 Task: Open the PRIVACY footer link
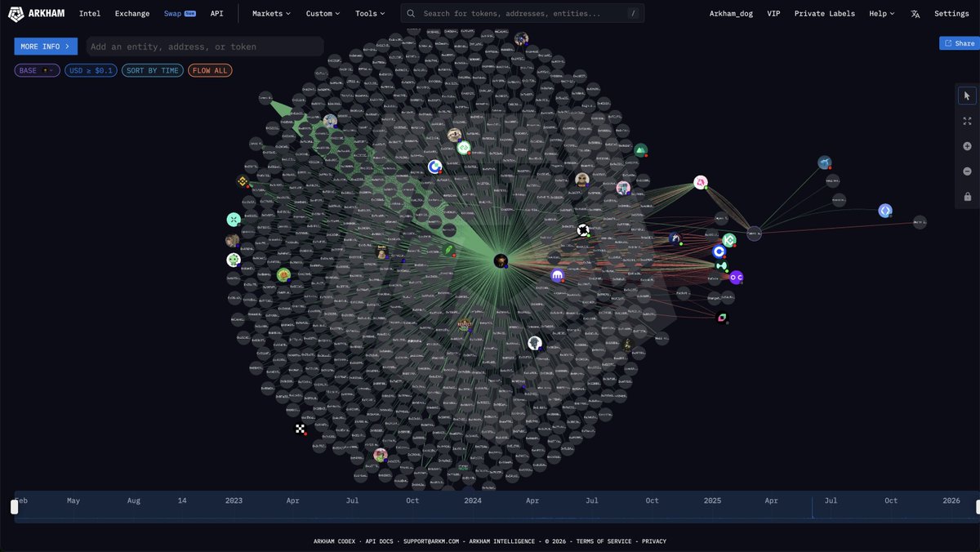click(x=654, y=541)
